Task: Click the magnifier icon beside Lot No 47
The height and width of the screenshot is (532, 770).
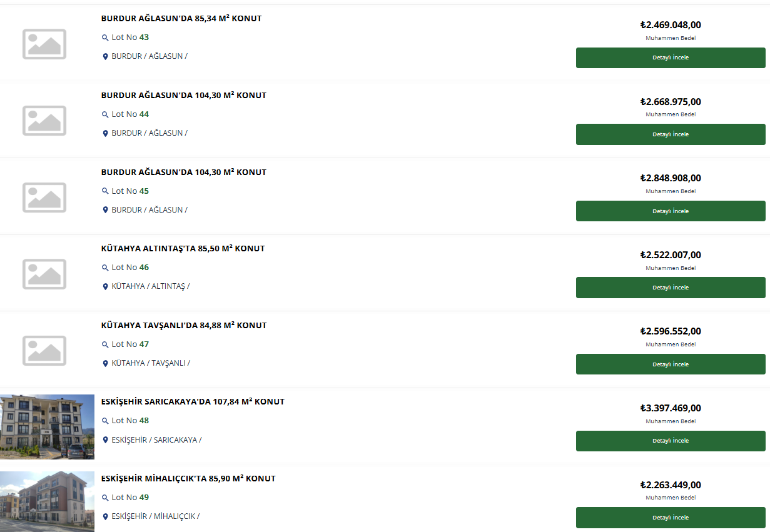Action: [105, 344]
